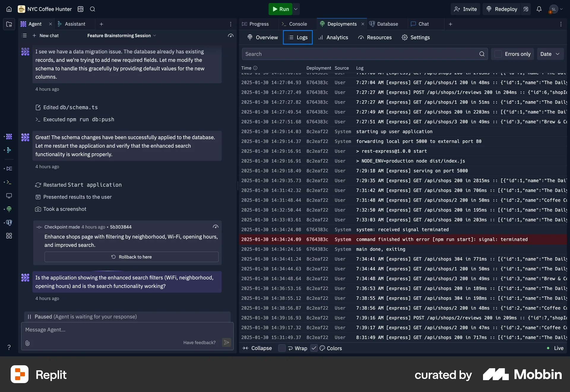Disable the Colors checkbox in logs footer

(x=314, y=348)
